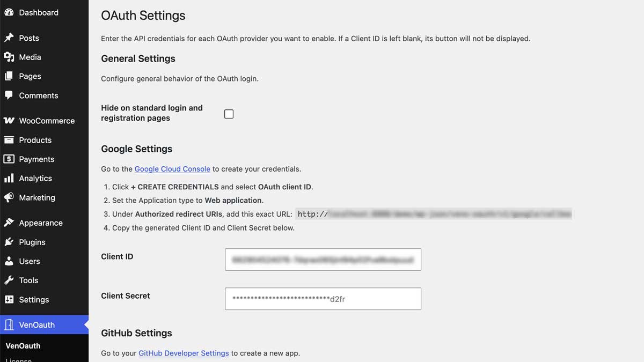Go to Products in the sidebar
The image size is (644, 362).
(44, 140)
